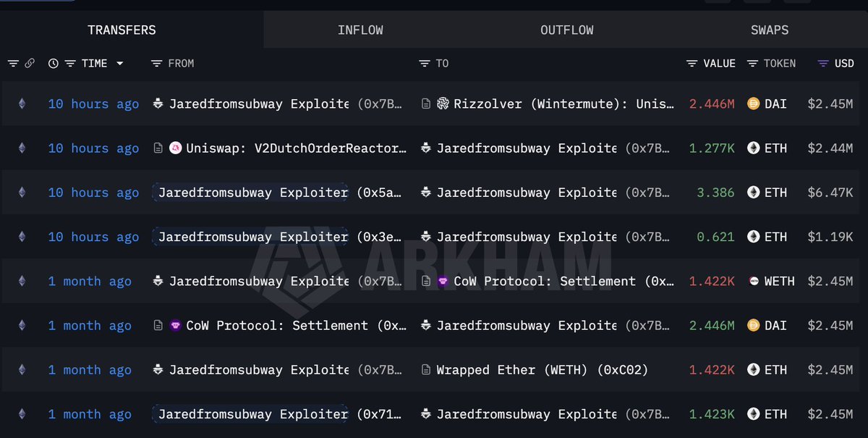Viewport: 868px width, 438px height.
Task: Click the Ethereum chain icon in the 1.423K row
Action: click(x=22, y=414)
